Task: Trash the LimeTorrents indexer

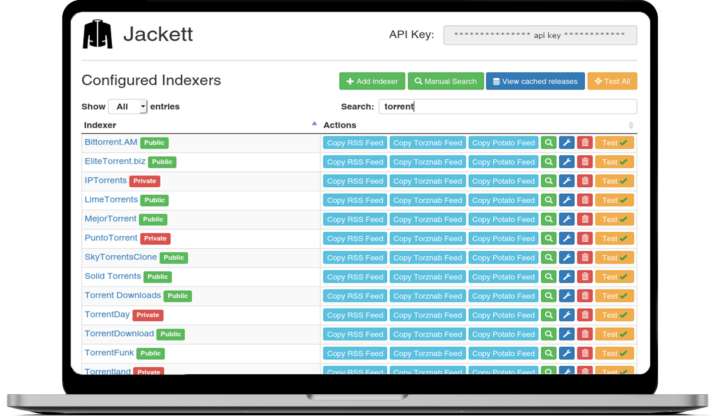Action: (x=585, y=200)
